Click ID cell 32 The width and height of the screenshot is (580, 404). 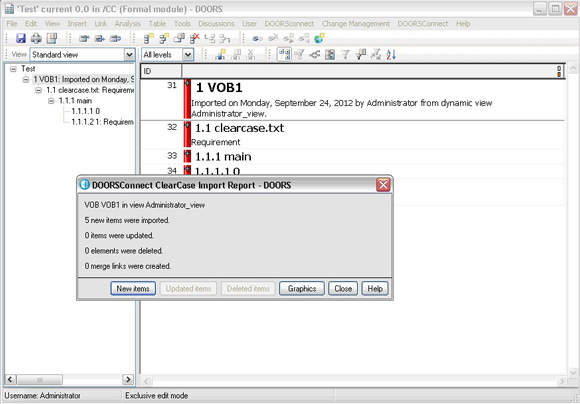(x=172, y=127)
